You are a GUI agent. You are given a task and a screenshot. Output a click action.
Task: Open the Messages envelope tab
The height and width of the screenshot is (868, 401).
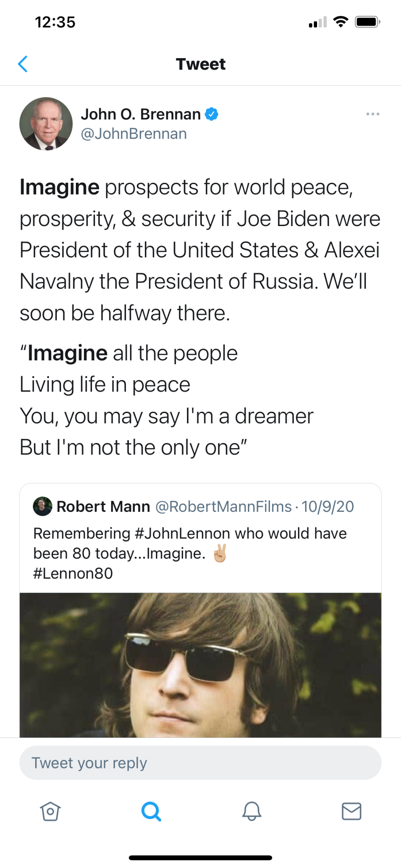351,811
